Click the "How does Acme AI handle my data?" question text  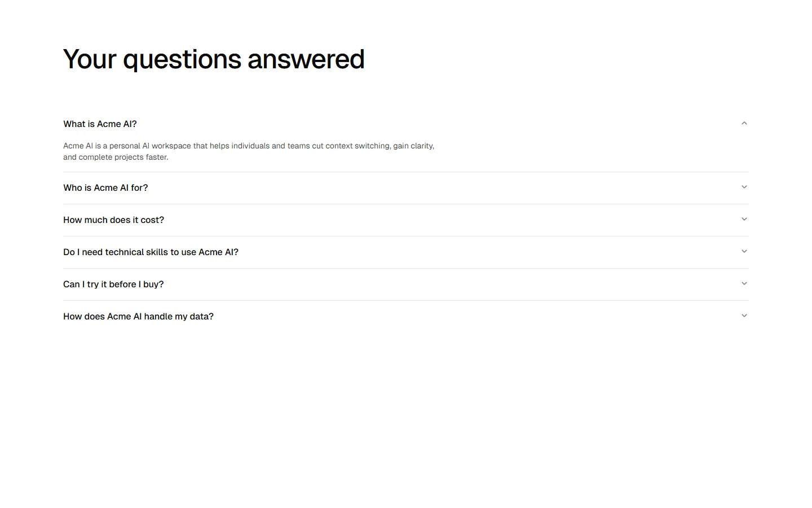(x=138, y=317)
